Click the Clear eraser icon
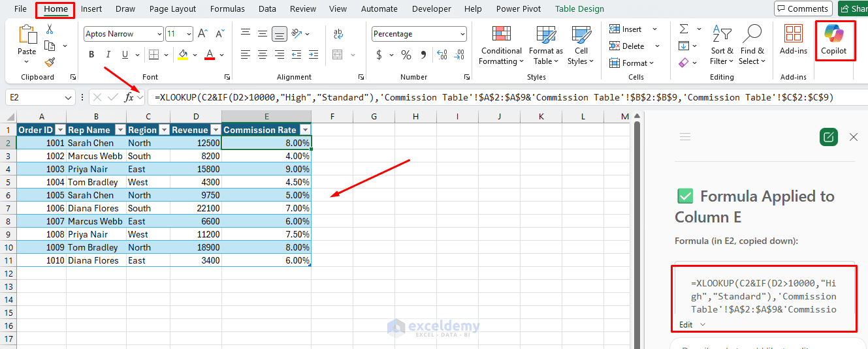Screen dimensions: 868x349 tap(684, 63)
